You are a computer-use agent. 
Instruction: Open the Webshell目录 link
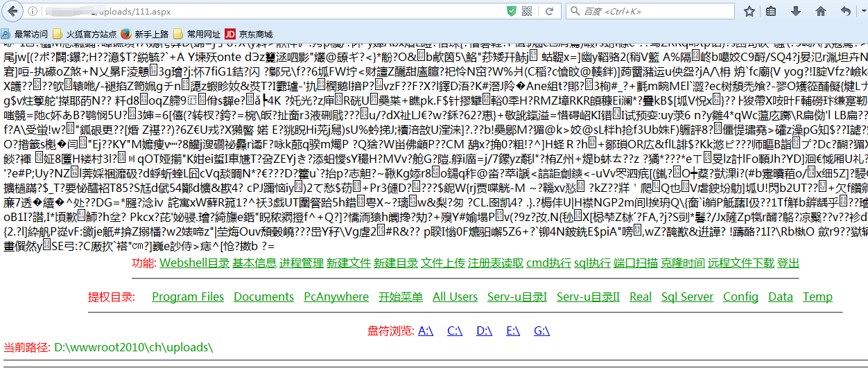point(194,263)
